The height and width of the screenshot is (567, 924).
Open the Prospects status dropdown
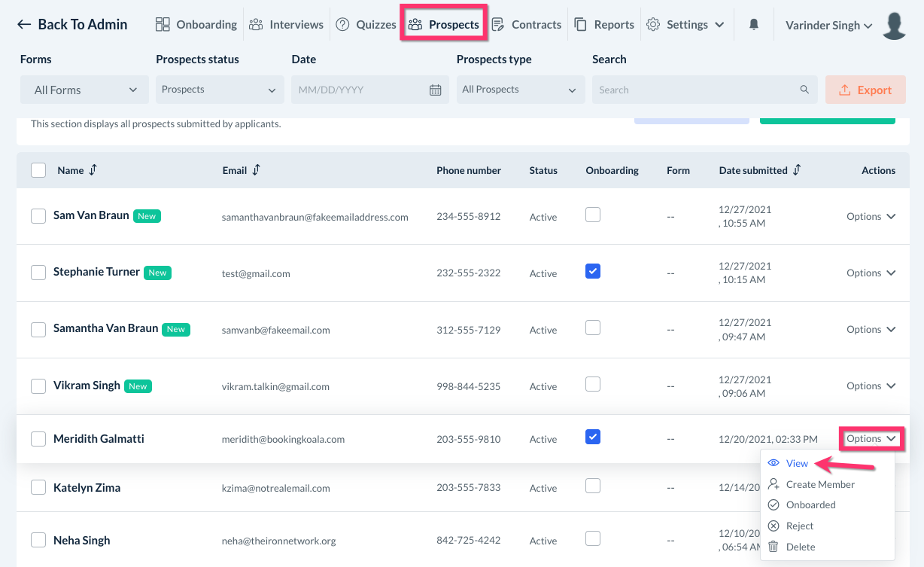point(219,90)
